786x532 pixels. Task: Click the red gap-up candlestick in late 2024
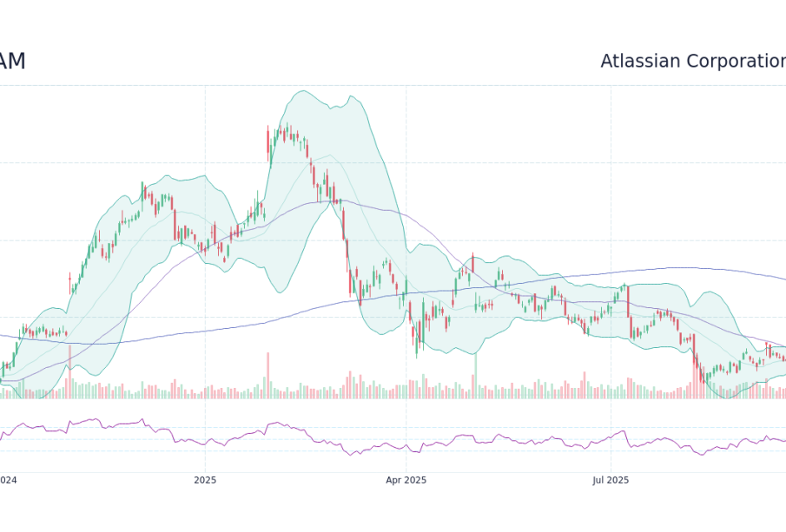[x=69, y=284]
